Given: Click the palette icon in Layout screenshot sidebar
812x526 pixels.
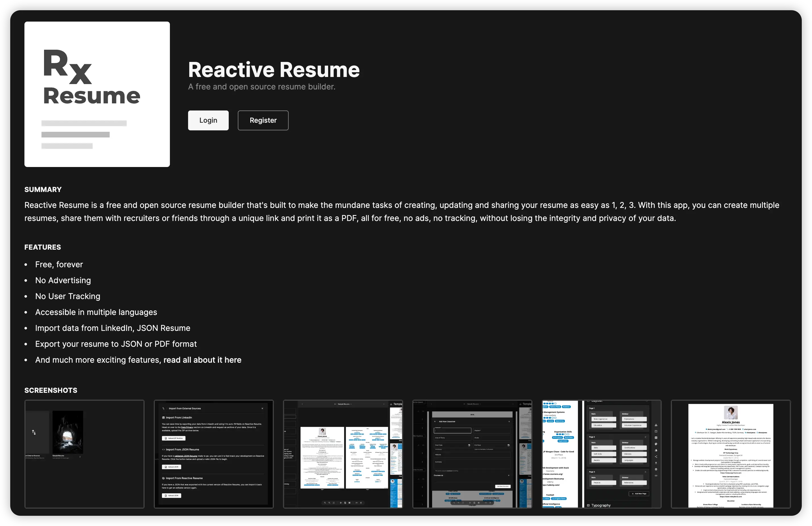Looking at the screenshot, I should coord(656,444).
